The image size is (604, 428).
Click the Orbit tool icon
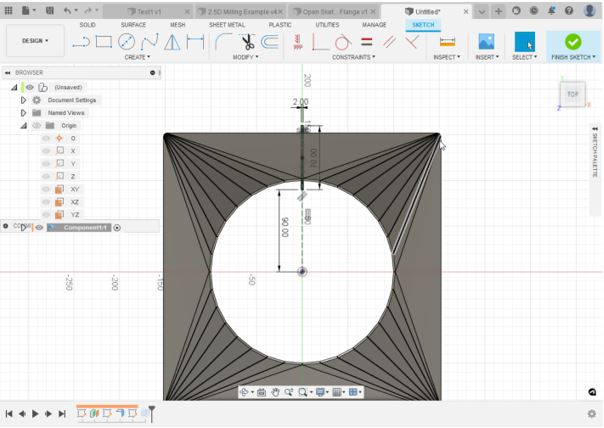click(x=244, y=392)
